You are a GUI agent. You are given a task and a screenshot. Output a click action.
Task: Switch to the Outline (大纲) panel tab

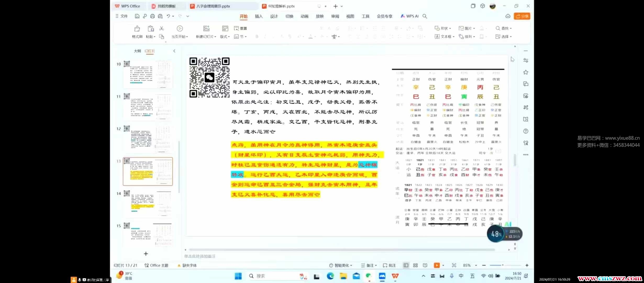tap(137, 51)
